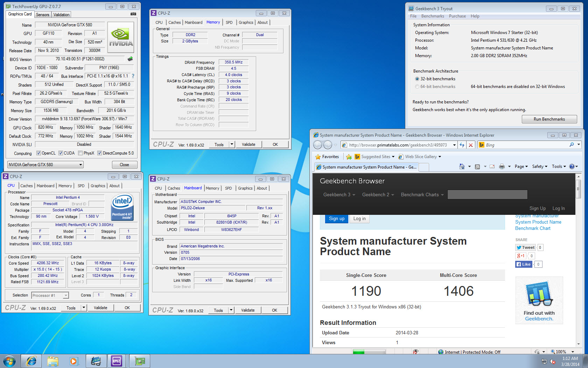Click the IE status bar progress indicator
This screenshot has height=368, width=588.
click(x=369, y=352)
